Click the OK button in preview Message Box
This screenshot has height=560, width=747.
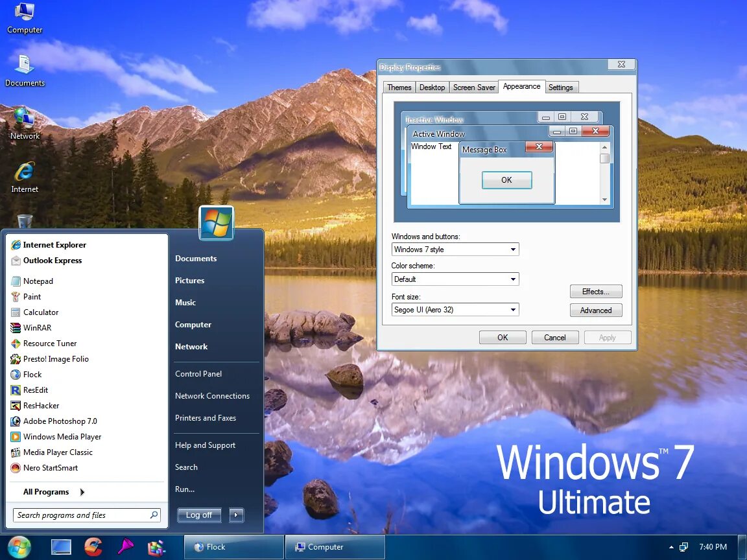click(x=506, y=180)
